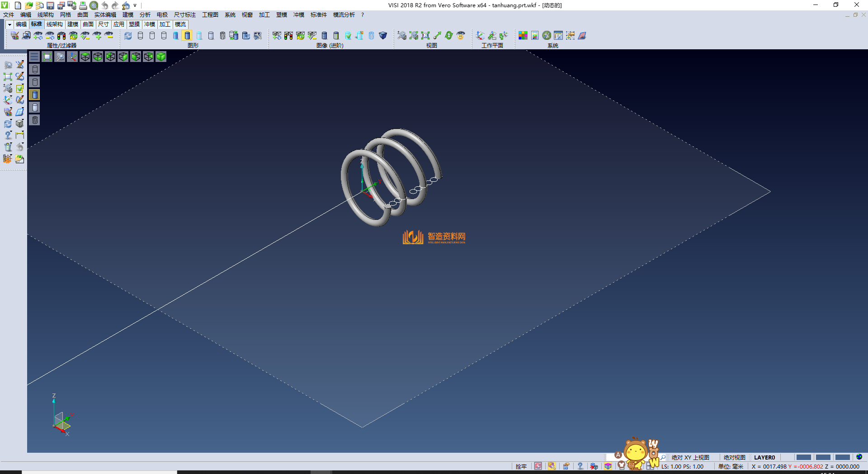The image size is (868, 474).
Task: Click the New file icon
Action: tap(18, 5)
